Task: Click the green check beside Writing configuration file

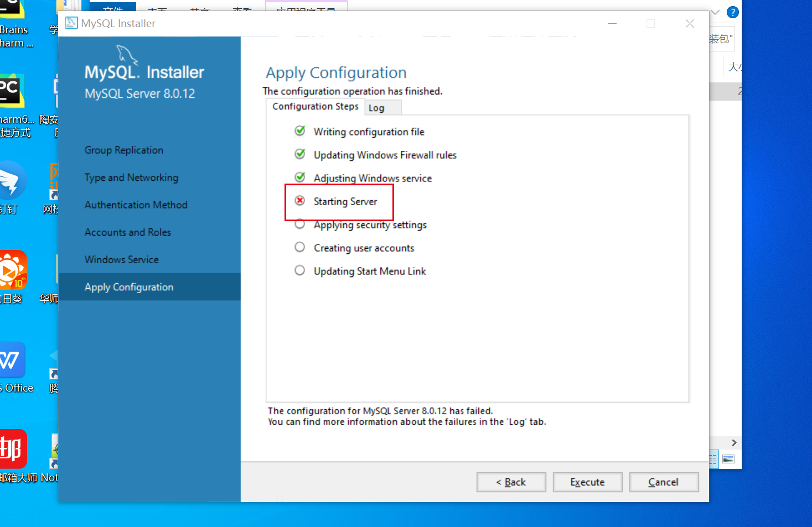Action: (x=300, y=131)
